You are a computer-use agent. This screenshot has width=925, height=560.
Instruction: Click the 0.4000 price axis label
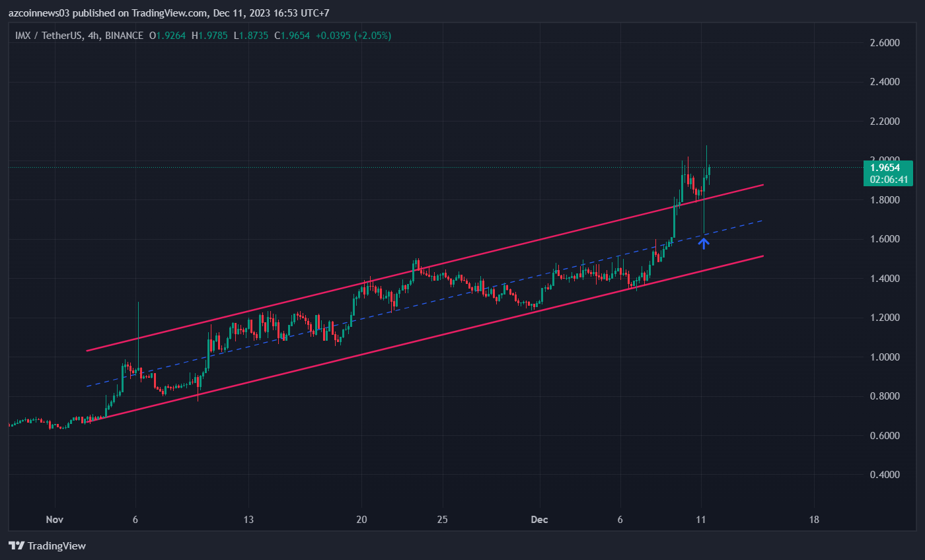(884, 475)
